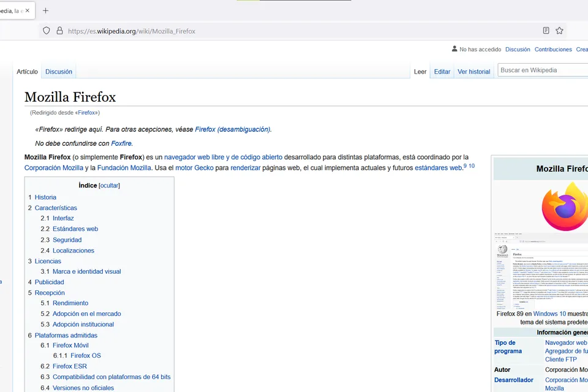
Task: Jump to section 2.4 Localizaciones
Action: (73, 251)
